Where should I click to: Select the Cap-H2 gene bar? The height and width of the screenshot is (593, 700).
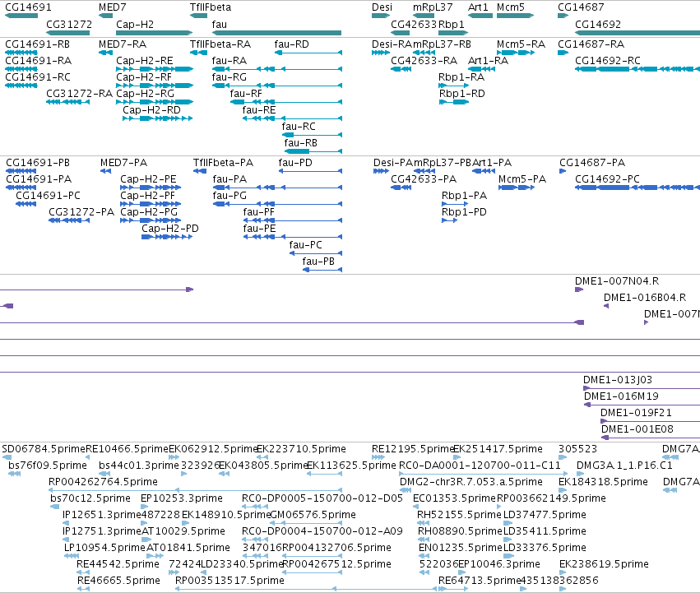point(154,33)
